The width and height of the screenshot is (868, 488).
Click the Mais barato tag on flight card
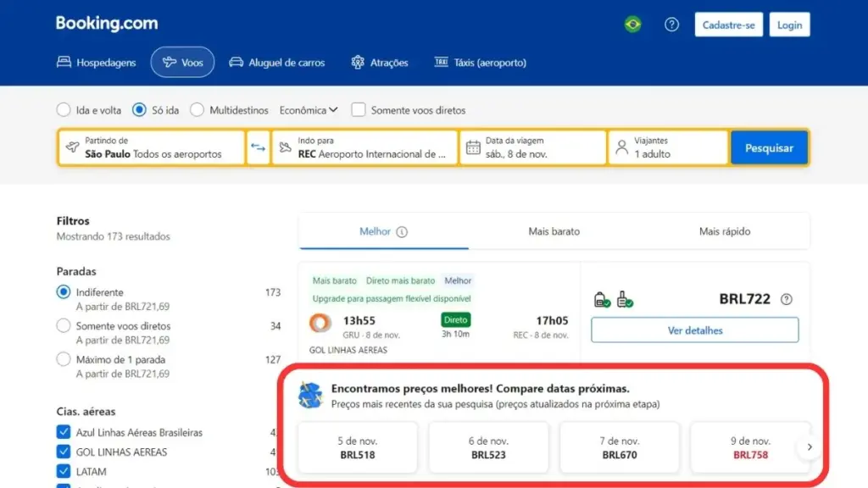[334, 280]
